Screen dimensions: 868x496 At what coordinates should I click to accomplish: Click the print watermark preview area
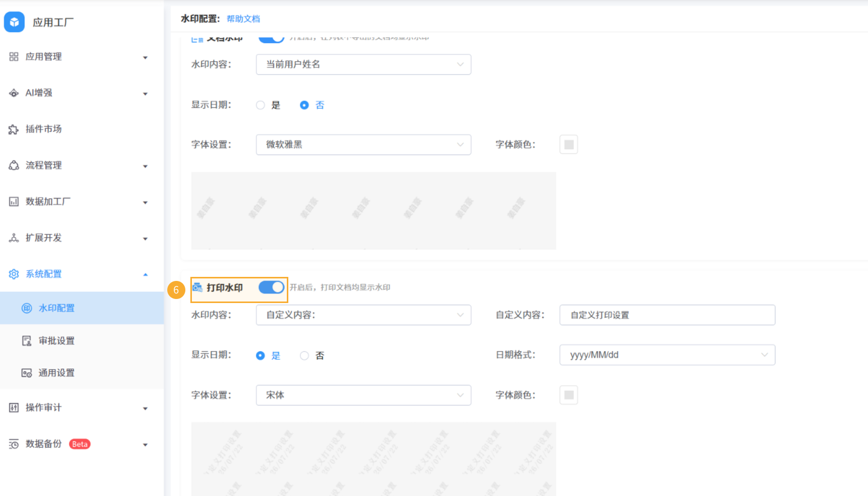tap(374, 459)
